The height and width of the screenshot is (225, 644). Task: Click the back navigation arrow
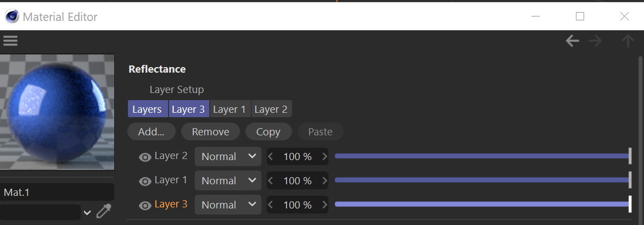[x=573, y=41]
